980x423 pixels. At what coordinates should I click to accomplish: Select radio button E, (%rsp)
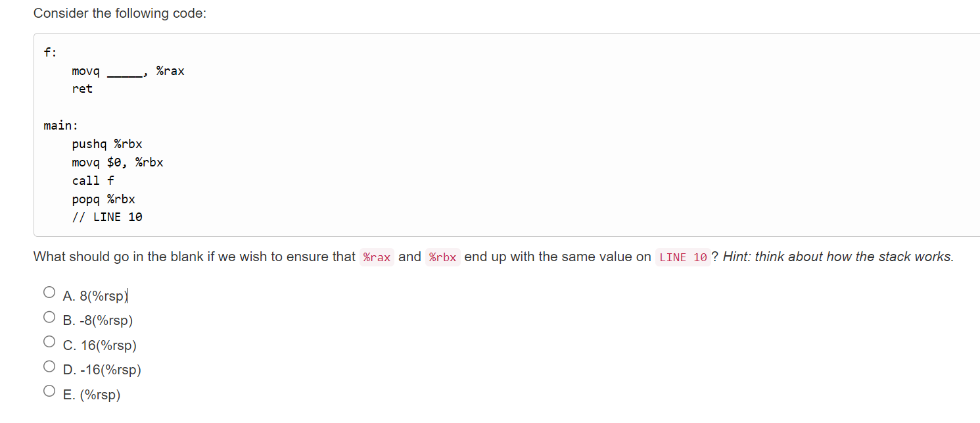49,390
